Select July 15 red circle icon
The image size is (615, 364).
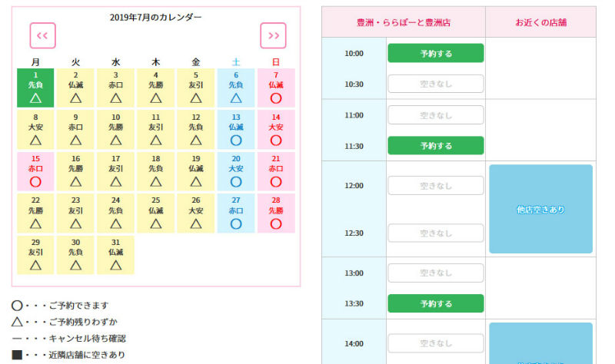[35, 183]
